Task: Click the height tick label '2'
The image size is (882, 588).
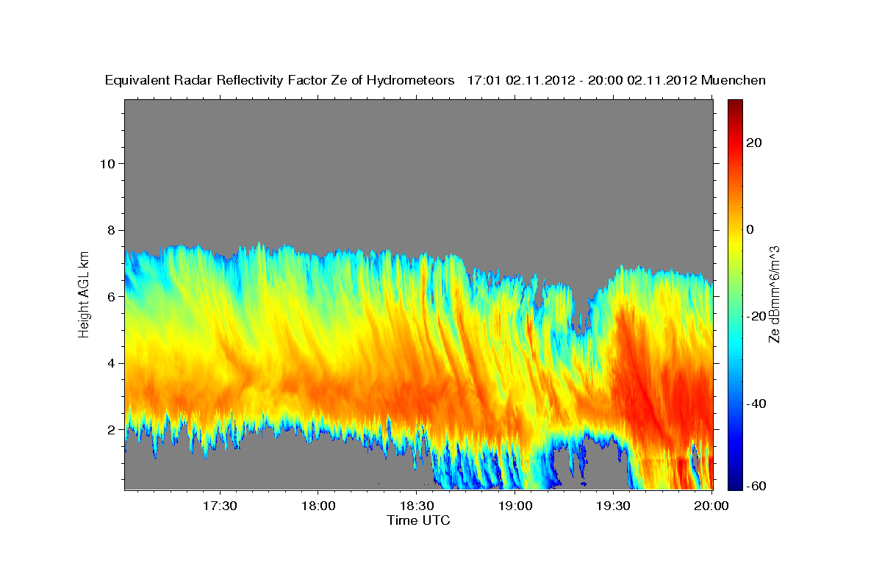Action: click(x=112, y=429)
